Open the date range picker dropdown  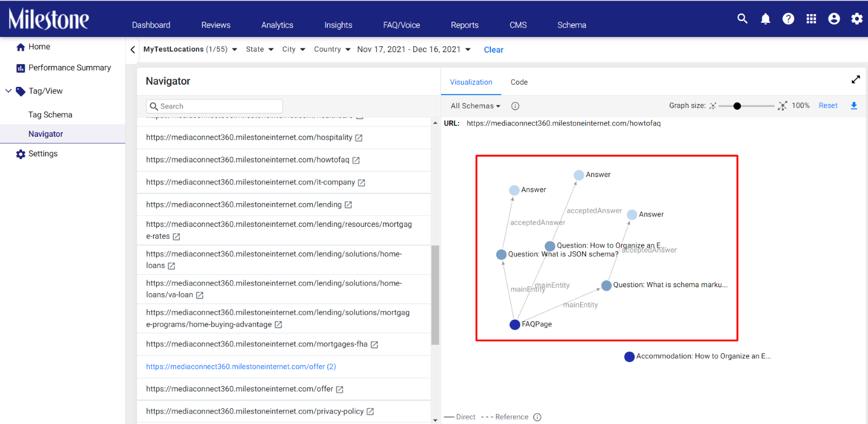coord(414,49)
